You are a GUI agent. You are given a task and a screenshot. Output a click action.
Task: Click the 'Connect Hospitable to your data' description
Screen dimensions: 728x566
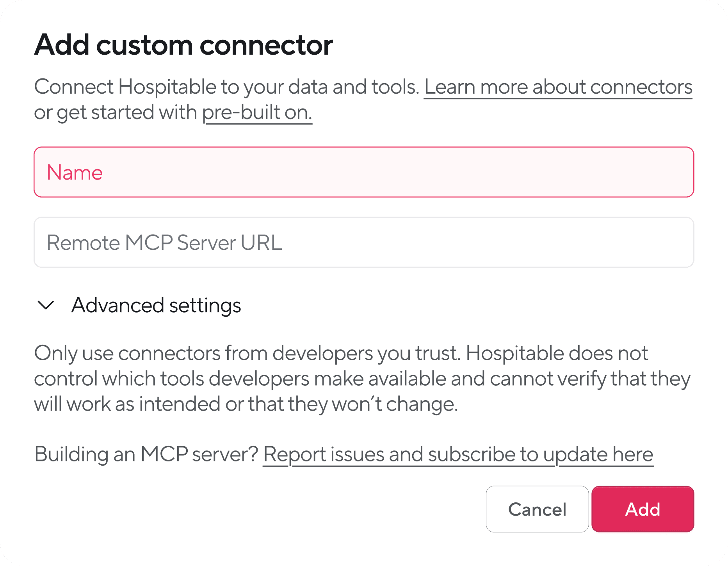(226, 87)
